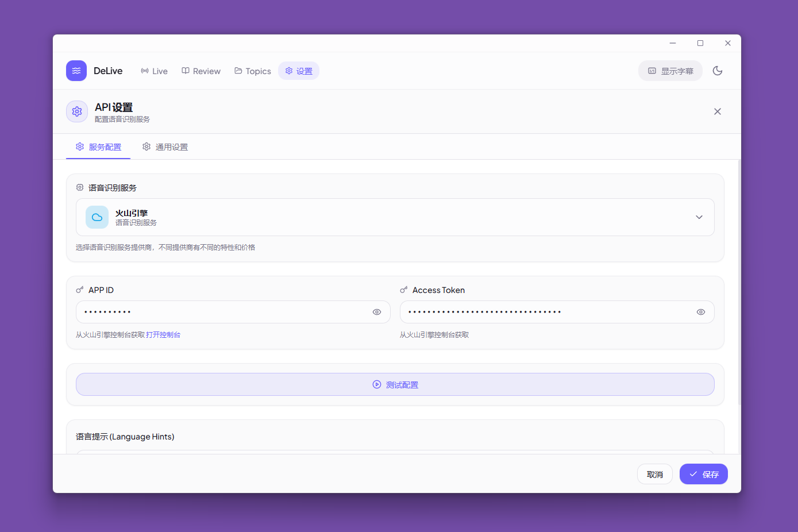Open the Topics tab
Image resolution: width=798 pixels, height=532 pixels.
[x=253, y=71]
